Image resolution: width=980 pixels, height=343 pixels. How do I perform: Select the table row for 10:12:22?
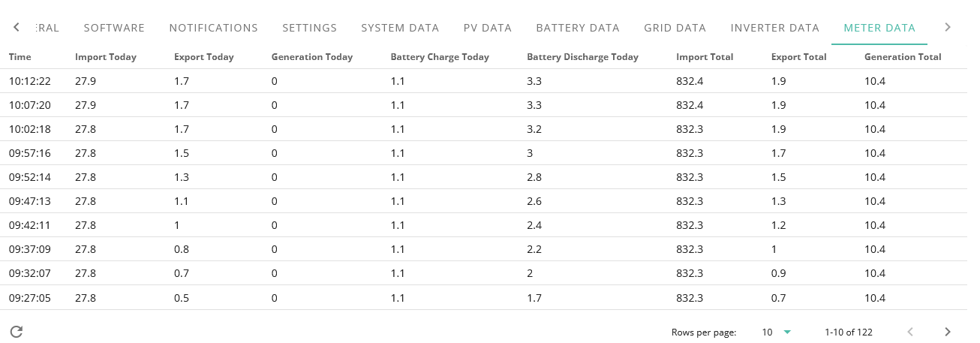tap(483, 81)
